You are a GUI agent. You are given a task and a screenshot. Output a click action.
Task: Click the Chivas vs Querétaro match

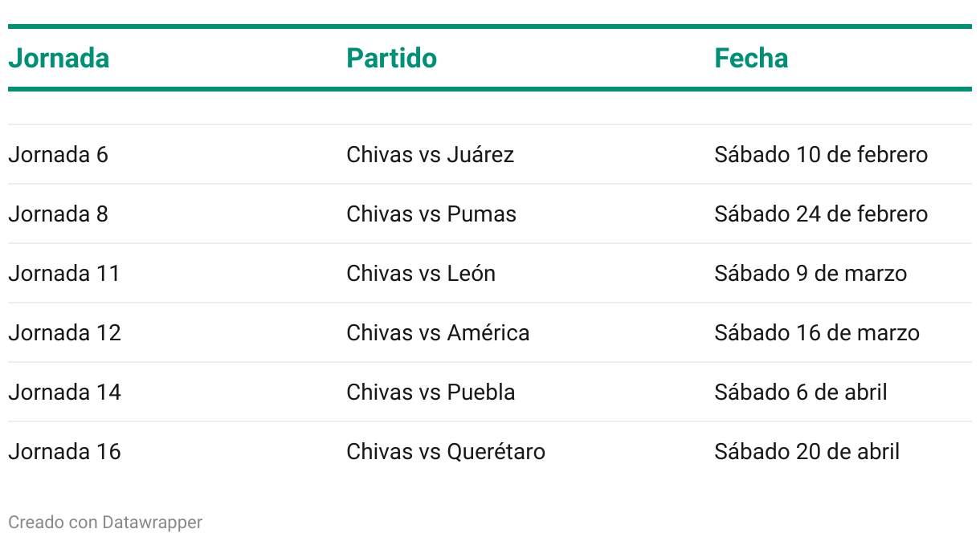(x=446, y=451)
